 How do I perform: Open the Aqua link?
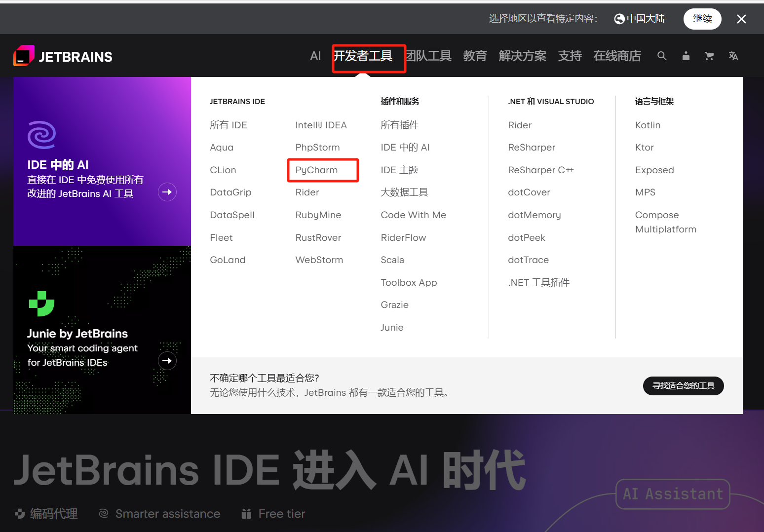coord(222,147)
